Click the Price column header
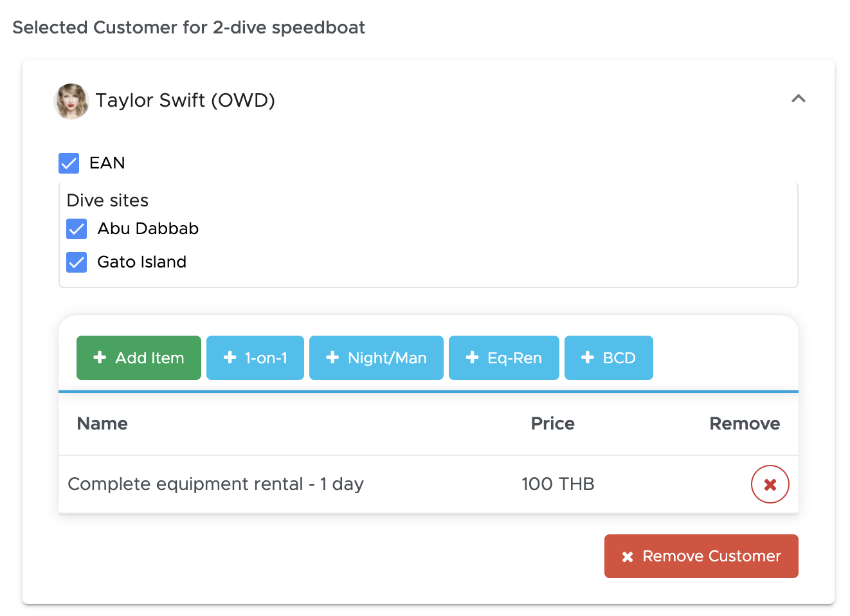 552,424
